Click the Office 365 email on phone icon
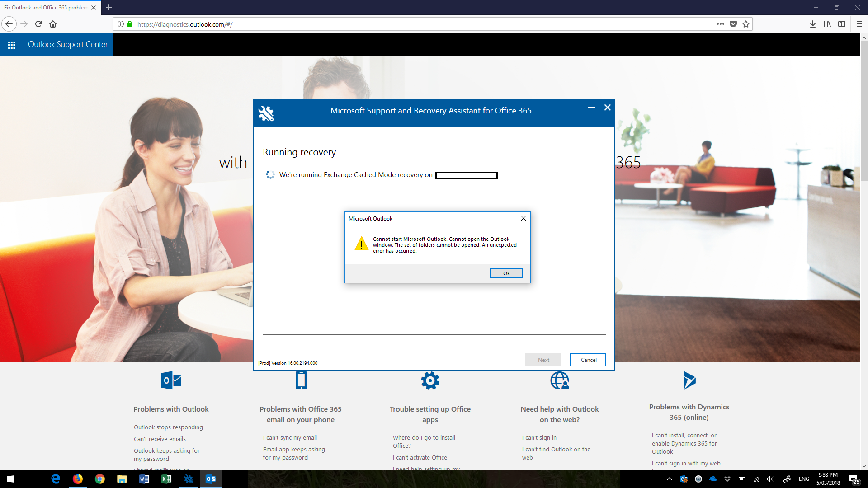The height and width of the screenshot is (488, 868). 301,380
